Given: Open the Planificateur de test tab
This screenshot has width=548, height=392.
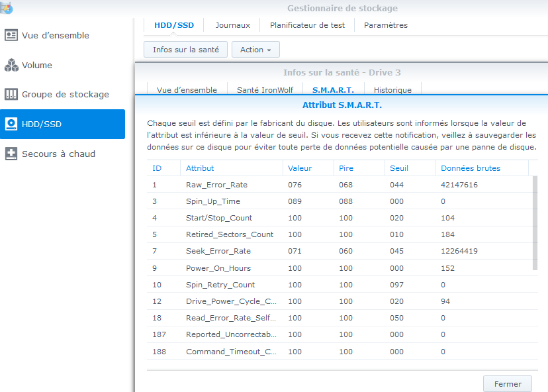Looking at the screenshot, I should [x=307, y=25].
